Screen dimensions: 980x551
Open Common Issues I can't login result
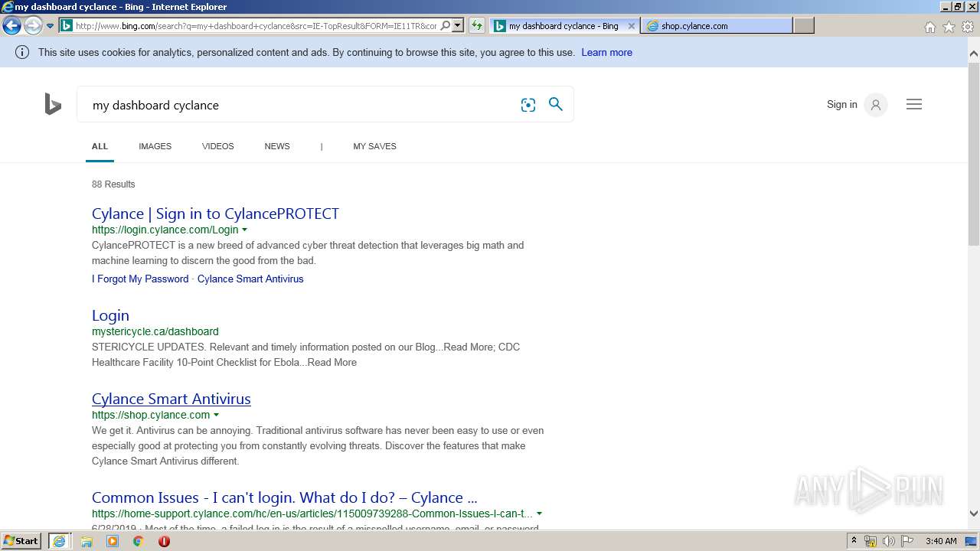(x=284, y=497)
